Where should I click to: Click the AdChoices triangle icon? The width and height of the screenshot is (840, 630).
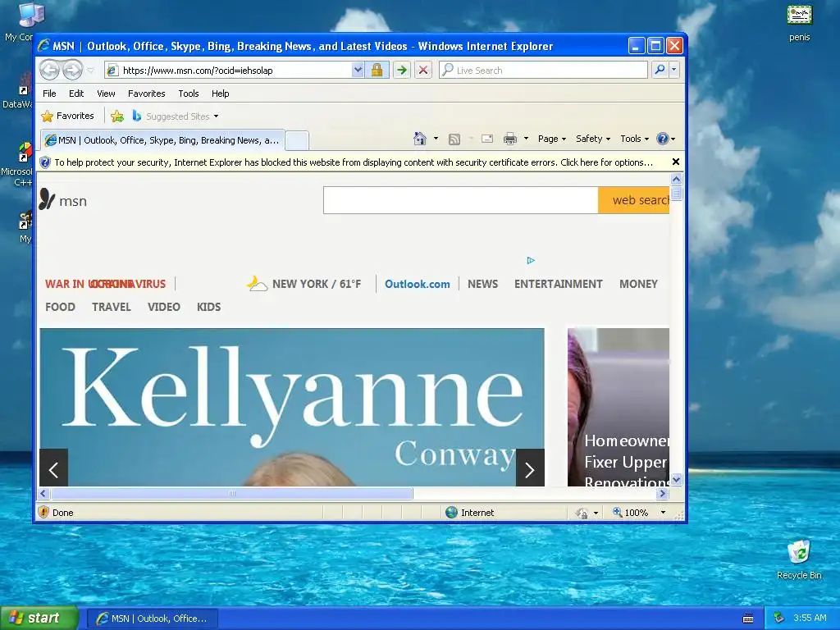(531, 260)
